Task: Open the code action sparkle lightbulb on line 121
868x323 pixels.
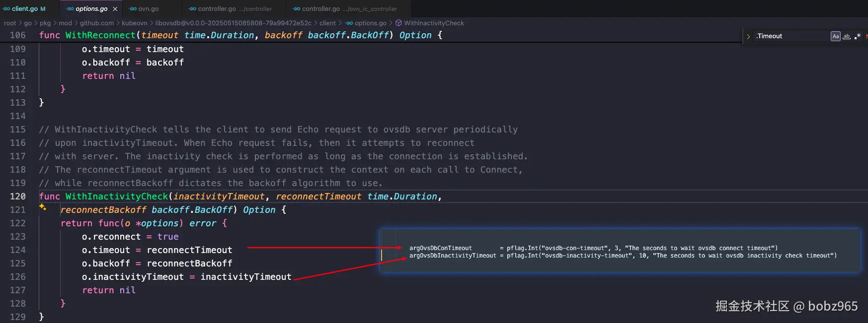Action: [x=43, y=207]
